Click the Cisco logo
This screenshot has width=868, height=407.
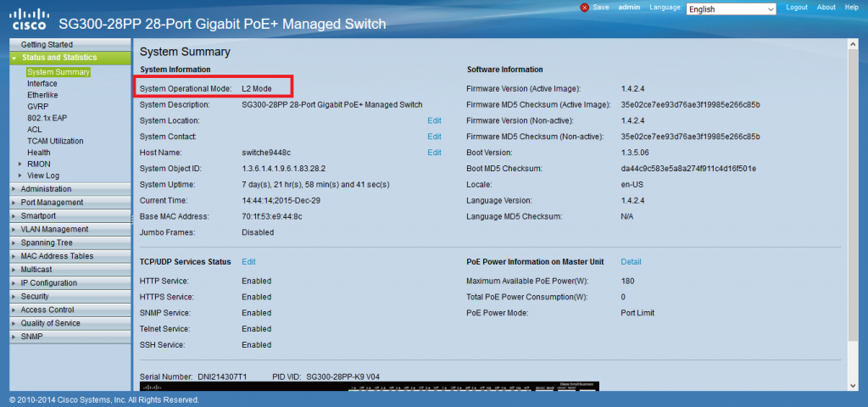(x=30, y=19)
